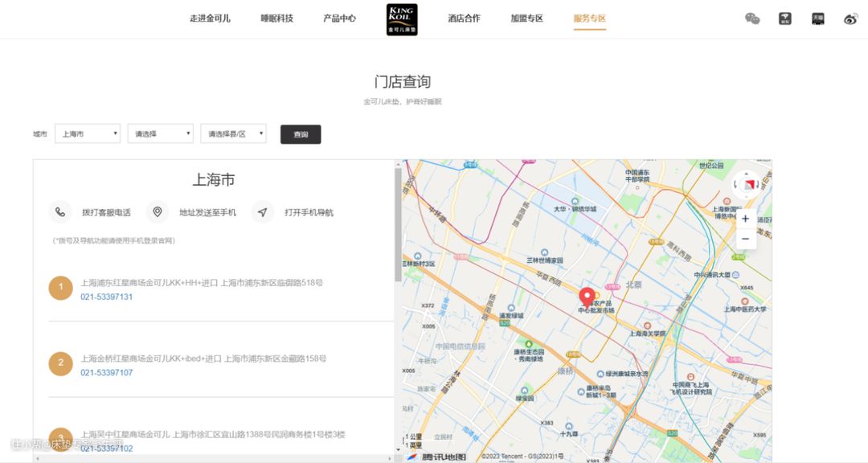Open 加盟专区 menu
Image resolution: width=868 pixels, height=463 pixels.
[526, 18]
